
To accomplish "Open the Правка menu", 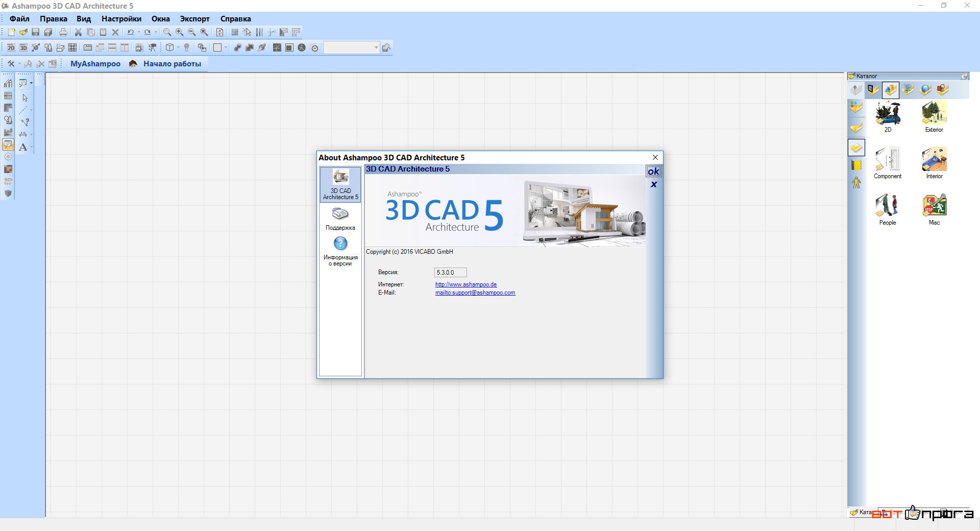I will tap(54, 19).
